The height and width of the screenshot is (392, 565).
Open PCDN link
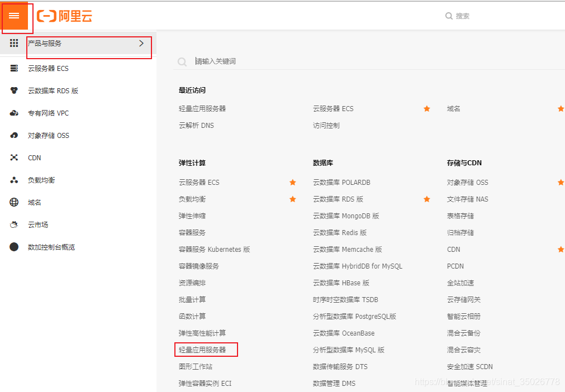455,266
